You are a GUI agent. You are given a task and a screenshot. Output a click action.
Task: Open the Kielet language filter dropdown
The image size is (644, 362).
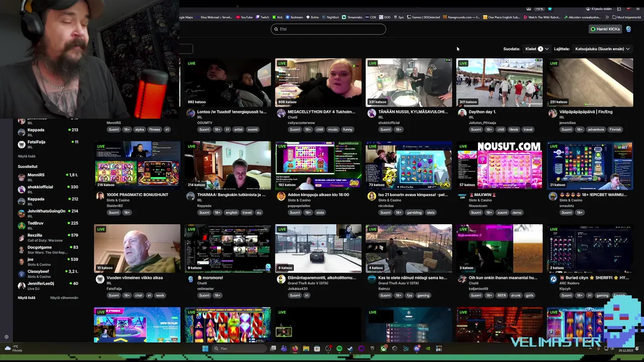tap(537, 49)
